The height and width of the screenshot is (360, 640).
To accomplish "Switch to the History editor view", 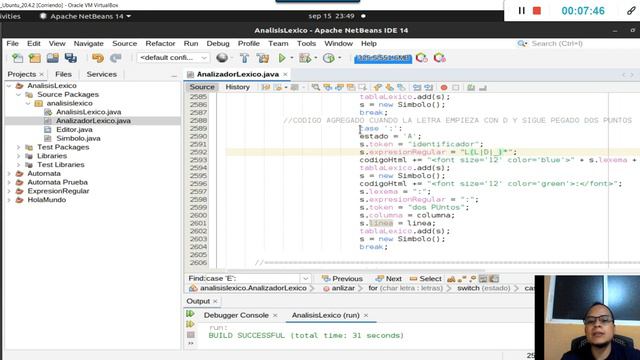I will pyautogui.click(x=238, y=87).
